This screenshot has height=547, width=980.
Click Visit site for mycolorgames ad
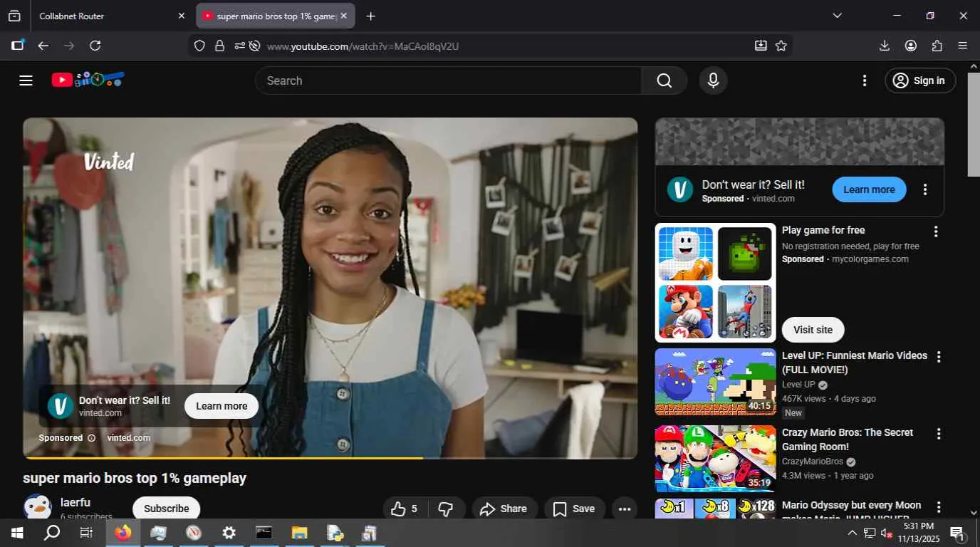813,330
